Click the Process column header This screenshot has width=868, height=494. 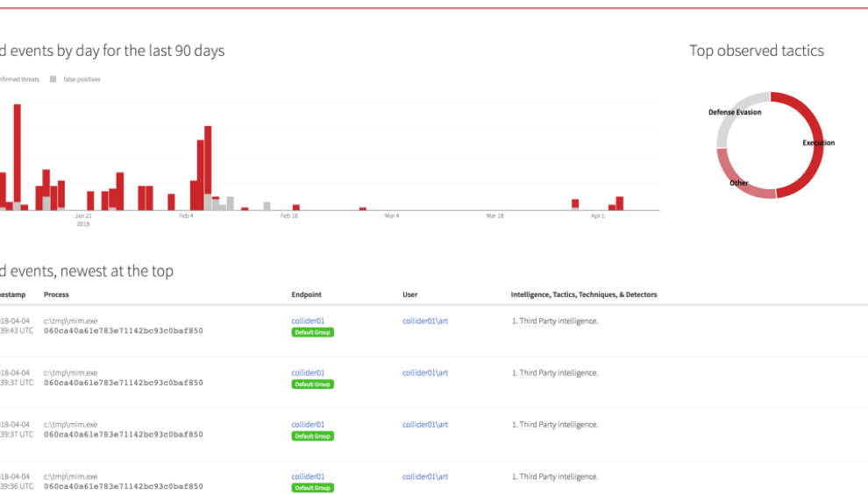coord(56,295)
